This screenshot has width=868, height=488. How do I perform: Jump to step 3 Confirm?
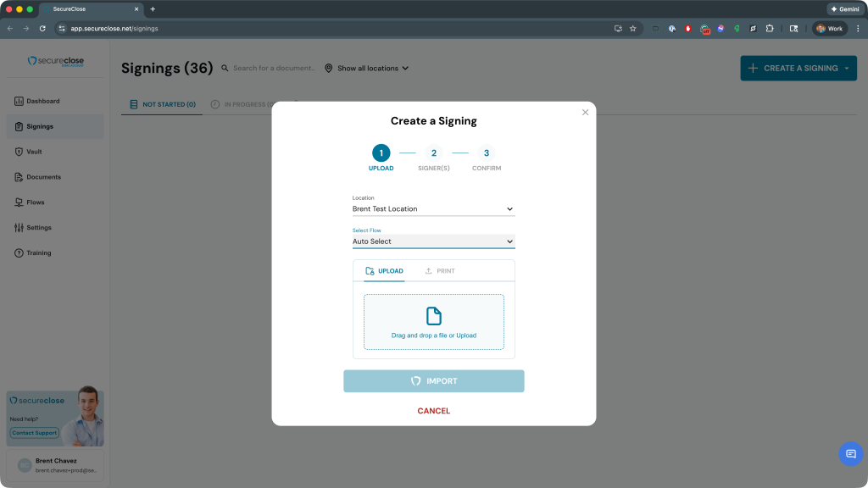tap(486, 153)
